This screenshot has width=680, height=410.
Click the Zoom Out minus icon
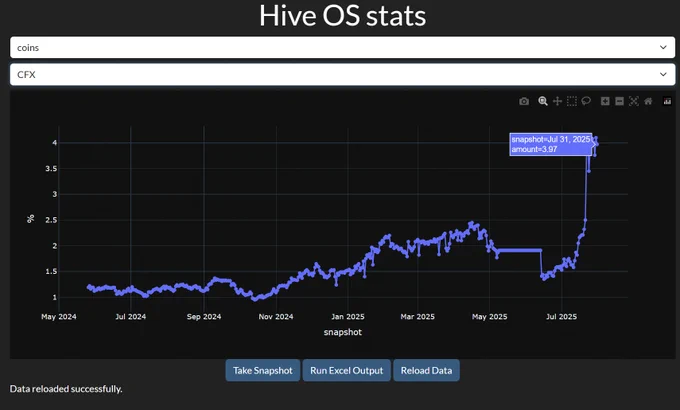619,101
